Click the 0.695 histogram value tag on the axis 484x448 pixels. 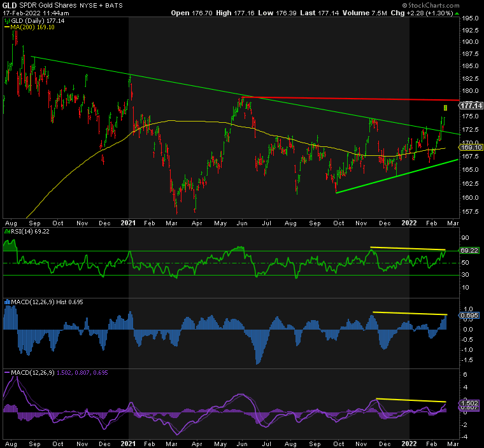tap(469, 316)
